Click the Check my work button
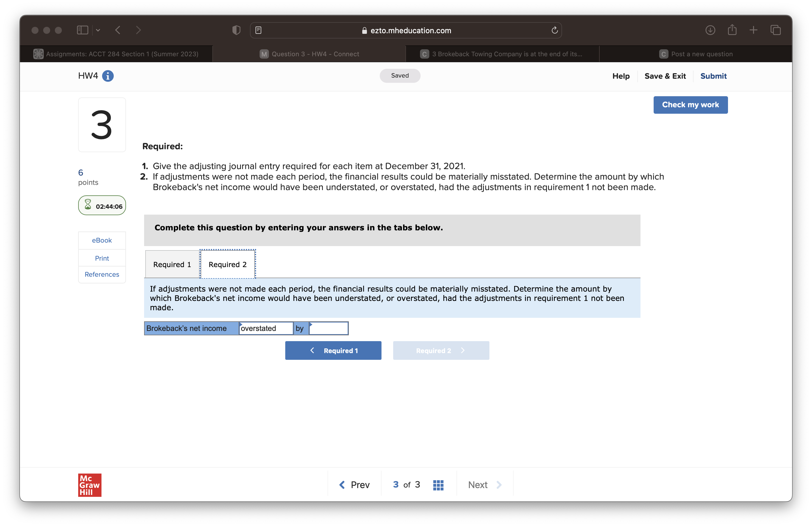 (x=690, y=105)
